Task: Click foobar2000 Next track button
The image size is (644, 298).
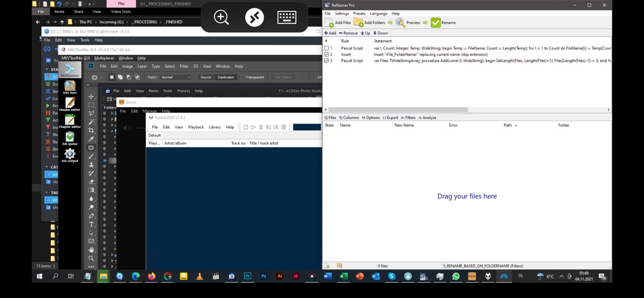Action: [276, 127]
